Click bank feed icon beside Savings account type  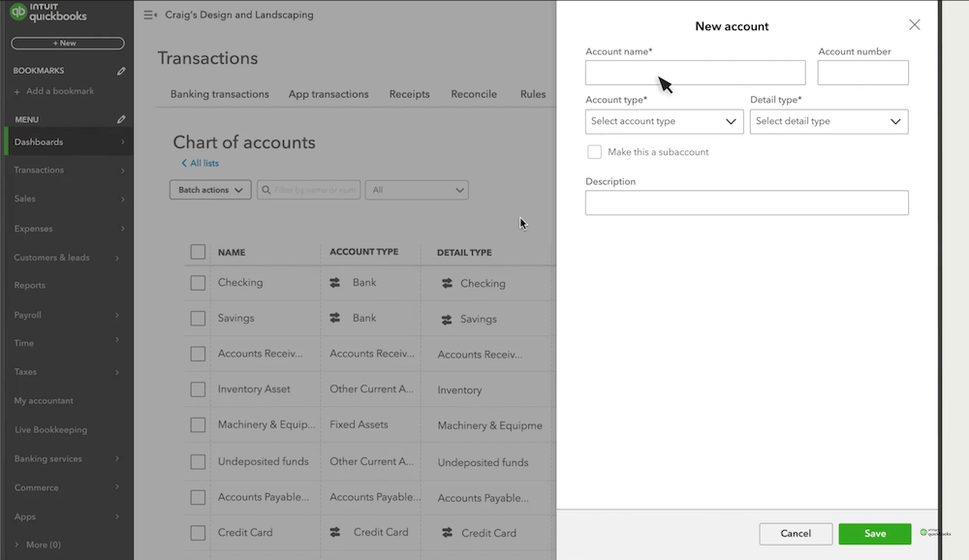(x=335, y=318)
